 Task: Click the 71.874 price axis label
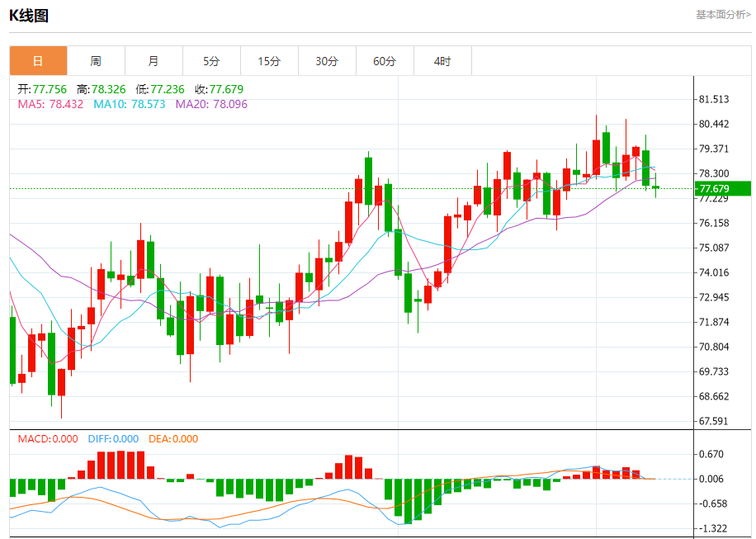coord(714,322)
